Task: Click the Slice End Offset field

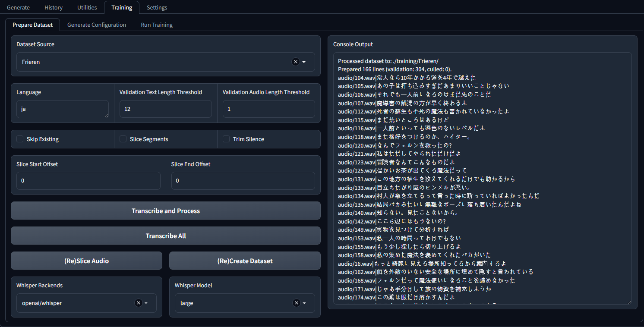Action: 243,181
